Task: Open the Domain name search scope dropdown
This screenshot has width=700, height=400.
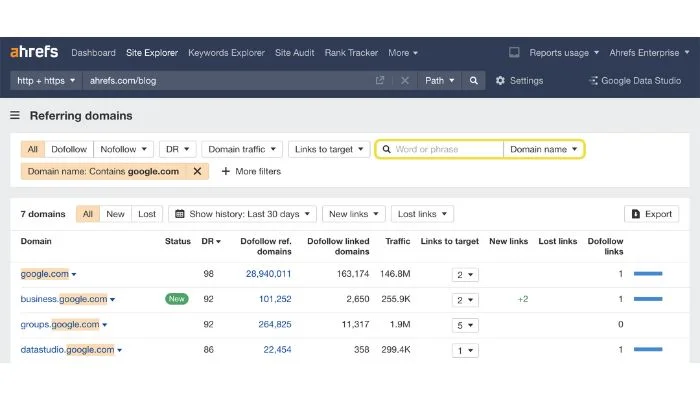Action: [x=543, y=149]
